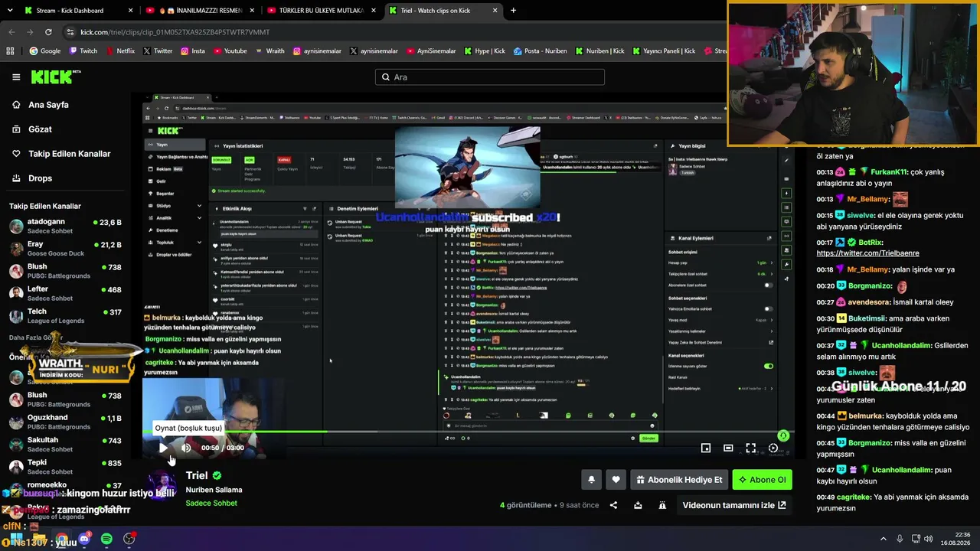Focus the Ara search field
The width and height of the screenshot is (980, 551).
click(490, 77)
